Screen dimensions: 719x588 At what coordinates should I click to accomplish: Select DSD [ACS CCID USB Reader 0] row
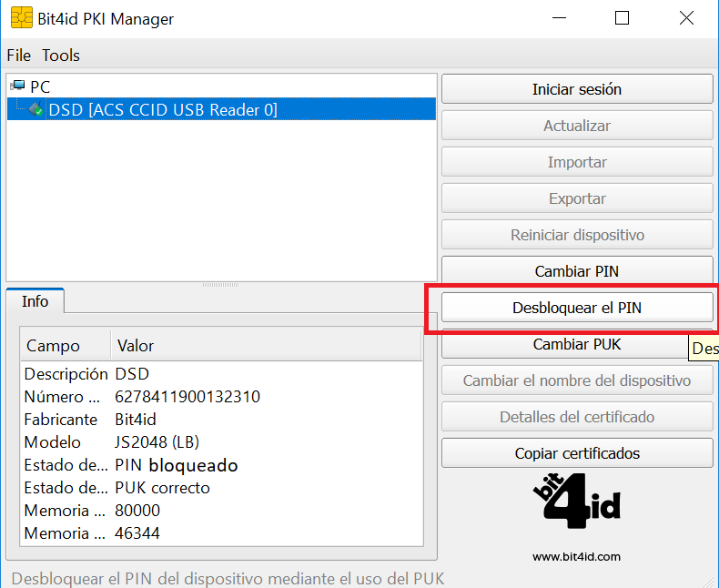[221, 109]
